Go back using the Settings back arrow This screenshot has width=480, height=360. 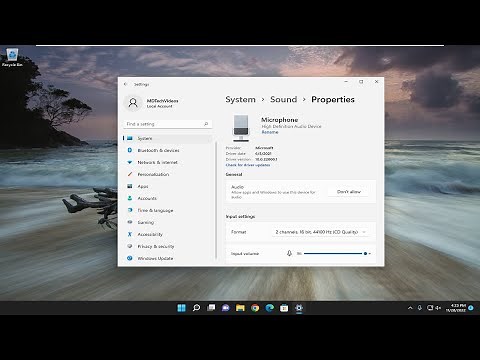(x=126, y=84)
